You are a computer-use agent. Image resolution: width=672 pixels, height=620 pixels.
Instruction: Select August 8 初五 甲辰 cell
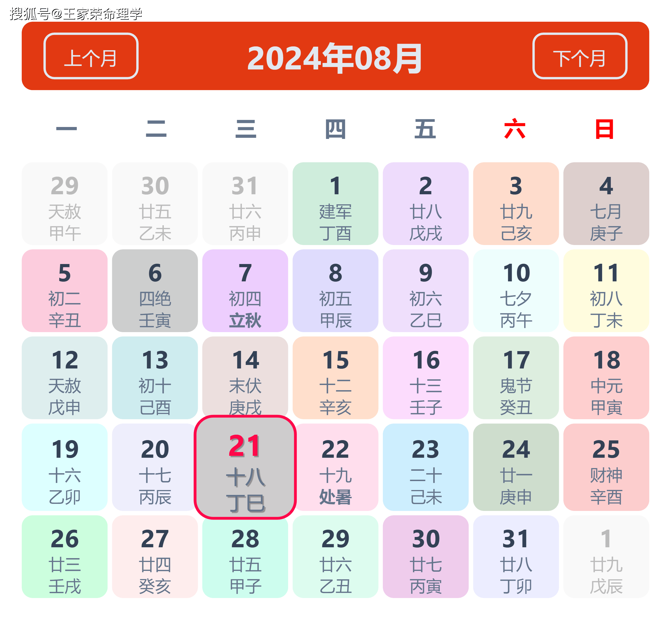335,291
